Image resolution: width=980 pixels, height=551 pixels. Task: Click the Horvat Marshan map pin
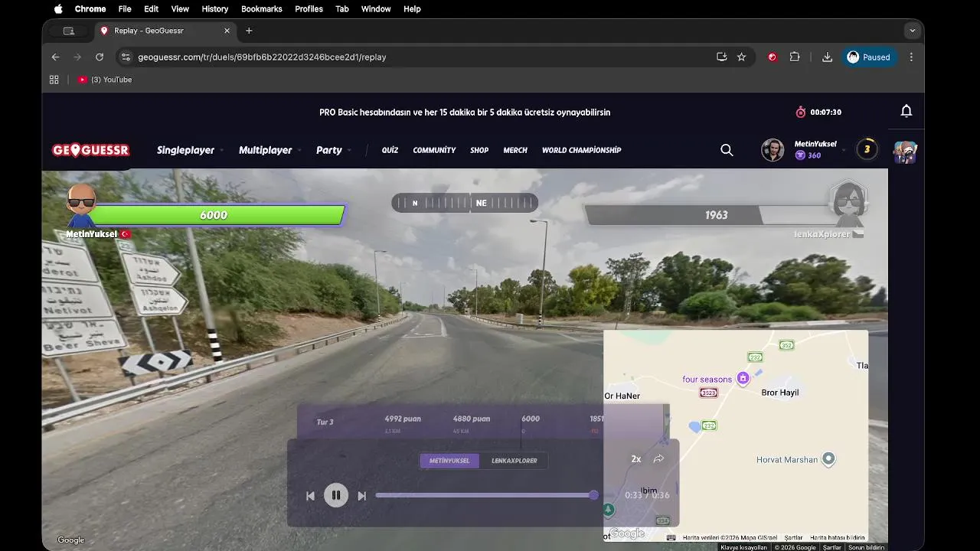point(828,459)
